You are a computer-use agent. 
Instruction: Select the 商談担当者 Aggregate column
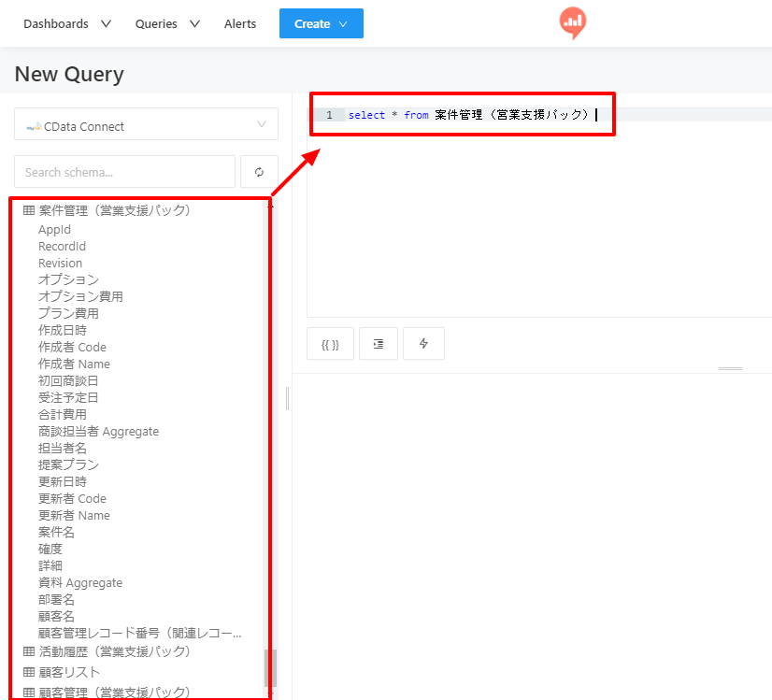click(x=98, y=431)
